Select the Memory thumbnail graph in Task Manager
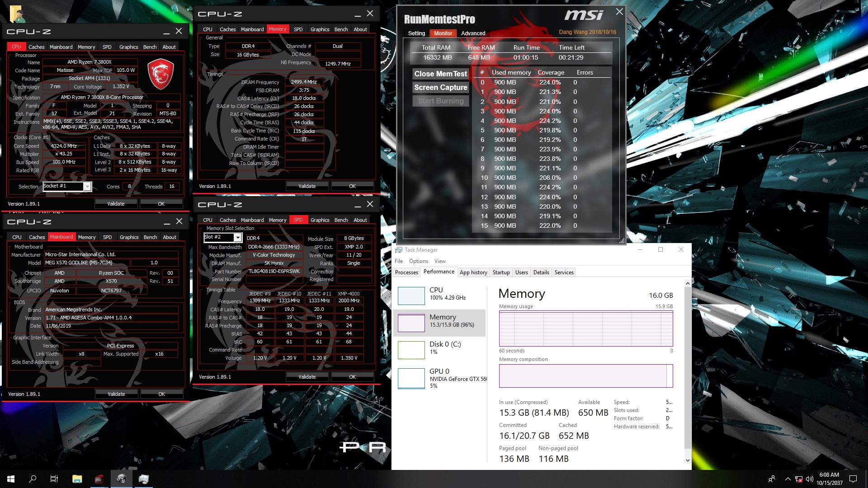Viewport: 868px width, 488px height. click(411, 323)
